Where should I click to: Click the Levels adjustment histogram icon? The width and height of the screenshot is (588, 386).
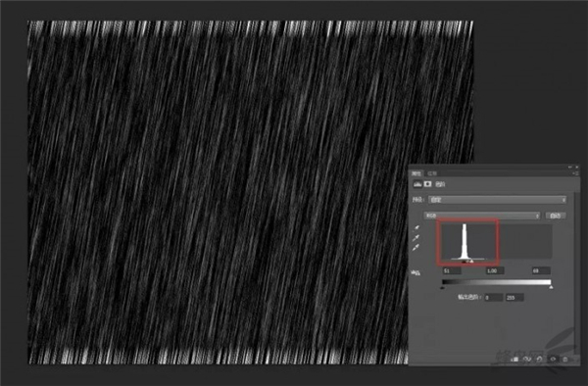417,184
